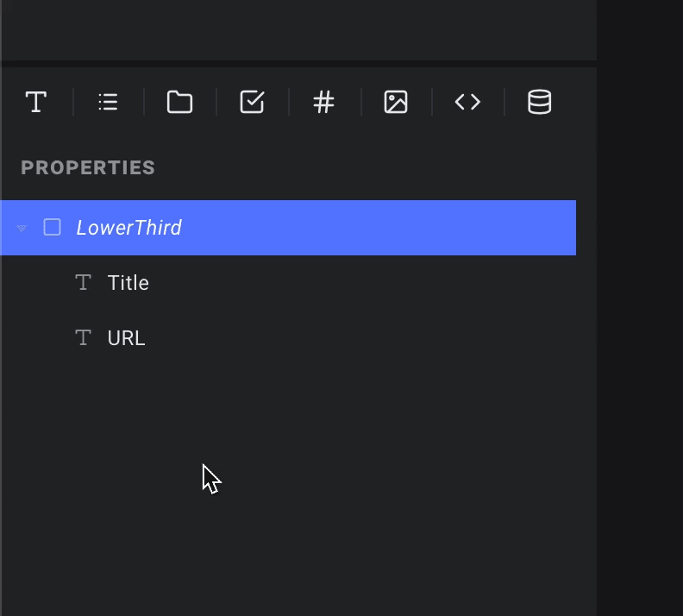Click the darker panel right of properties
Viewport: 683px width, 616px height.
pos(639,308)
